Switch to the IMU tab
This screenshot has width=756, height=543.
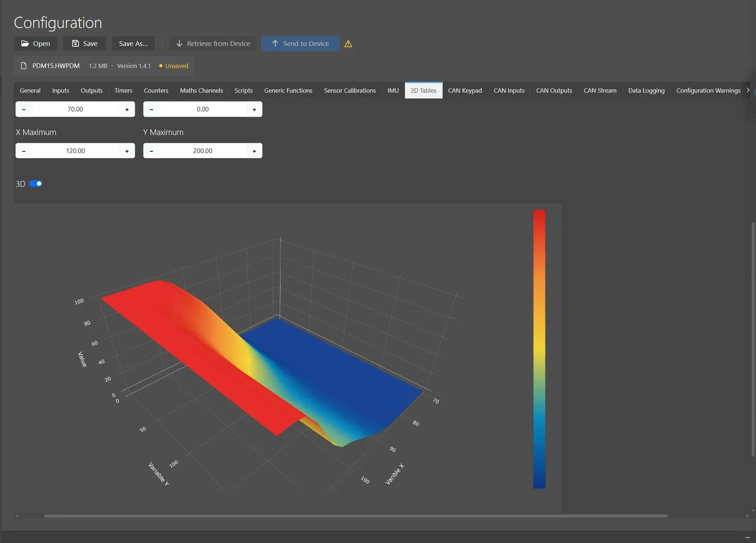coord(393,90)
